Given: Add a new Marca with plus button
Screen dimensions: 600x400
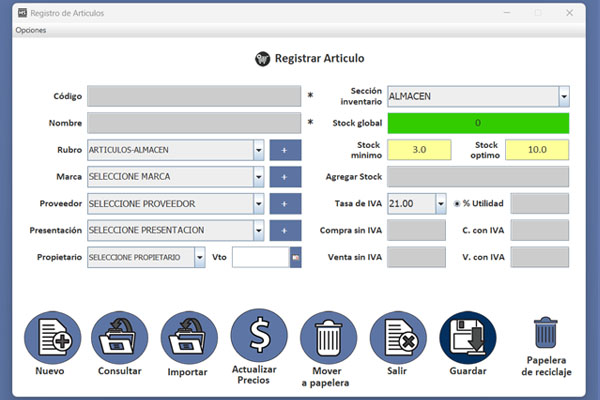Looking at the screenshot, I should click(284, 177).
